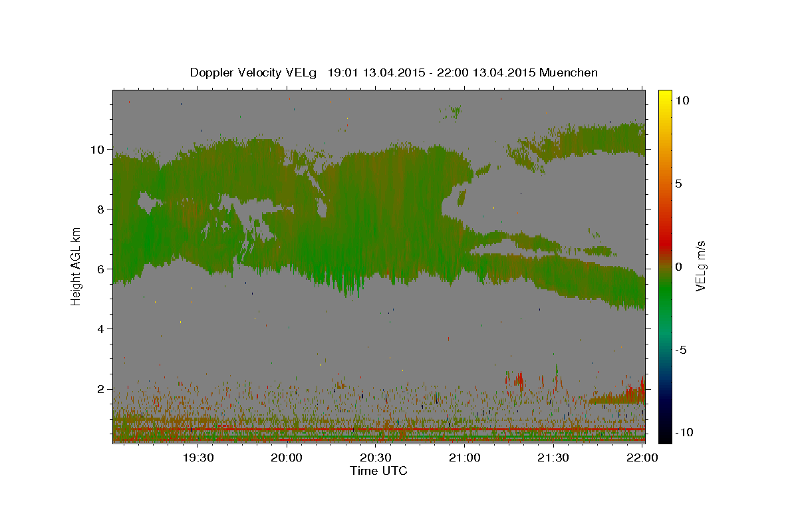Click the 21:00 time tick label

465,458
